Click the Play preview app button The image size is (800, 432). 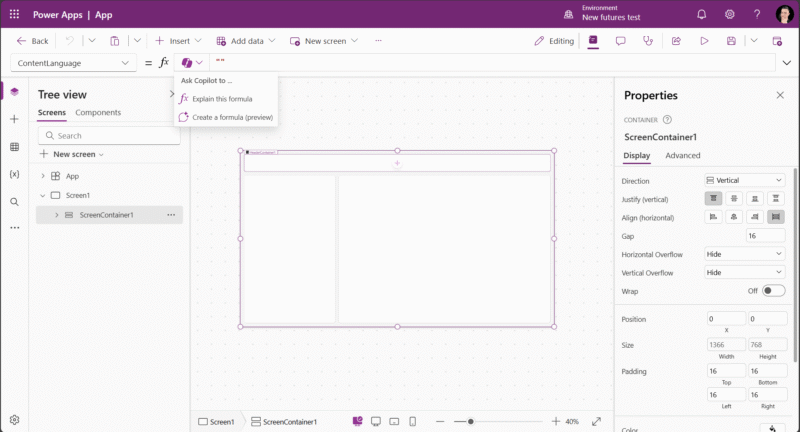click(x=704, y=41)
